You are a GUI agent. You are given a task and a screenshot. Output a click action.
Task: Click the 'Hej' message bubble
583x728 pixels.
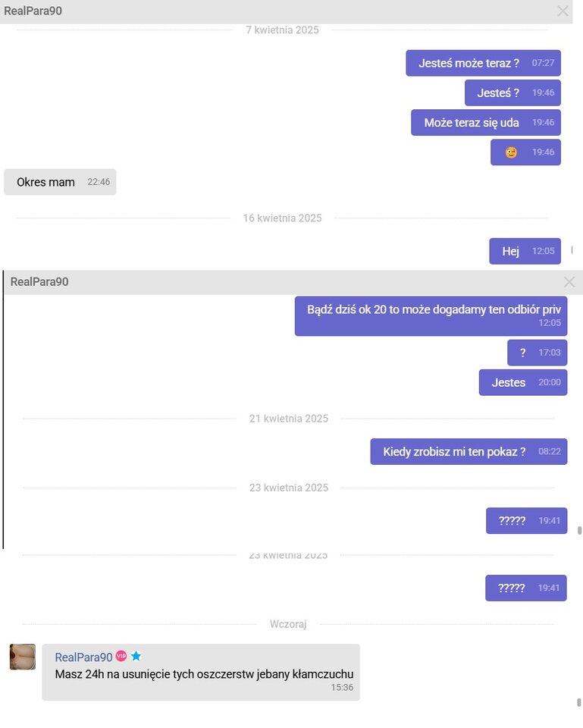tap(525, 251)
